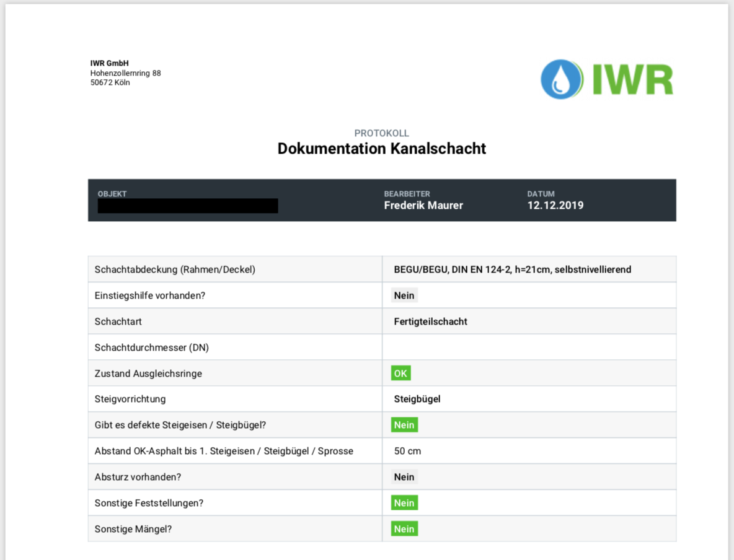Click the blue water drop logo icon
734x560 pixels.
[x=561, y=79]
